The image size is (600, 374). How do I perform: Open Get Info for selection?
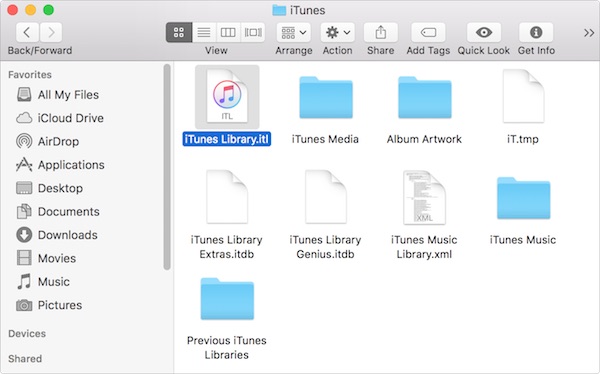[x=536, y=33]
